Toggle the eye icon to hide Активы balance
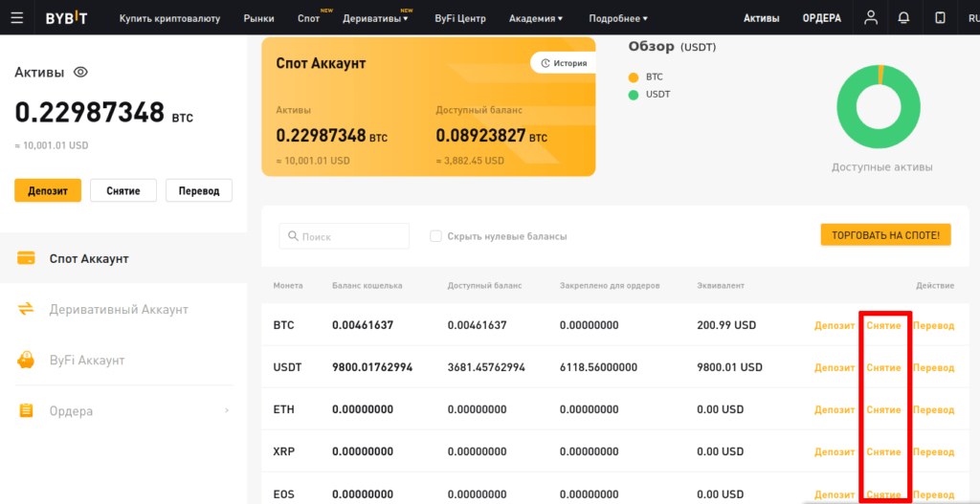The image size is (980, 504). [80, 72]
